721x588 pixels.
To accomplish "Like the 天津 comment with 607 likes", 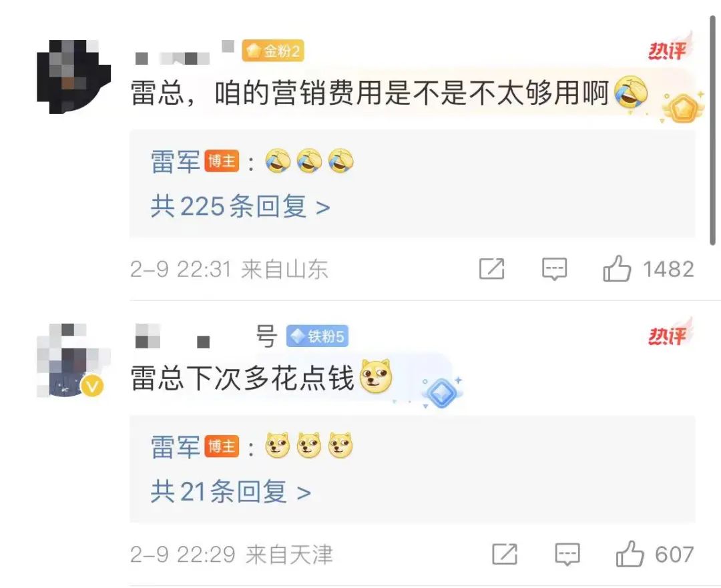I will [x=630, y=553].
